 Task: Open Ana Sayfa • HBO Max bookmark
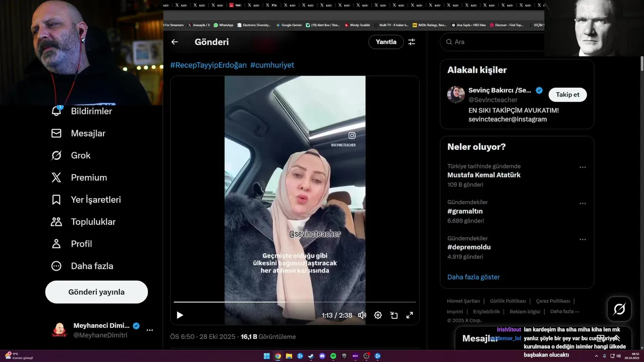[468, 25]
